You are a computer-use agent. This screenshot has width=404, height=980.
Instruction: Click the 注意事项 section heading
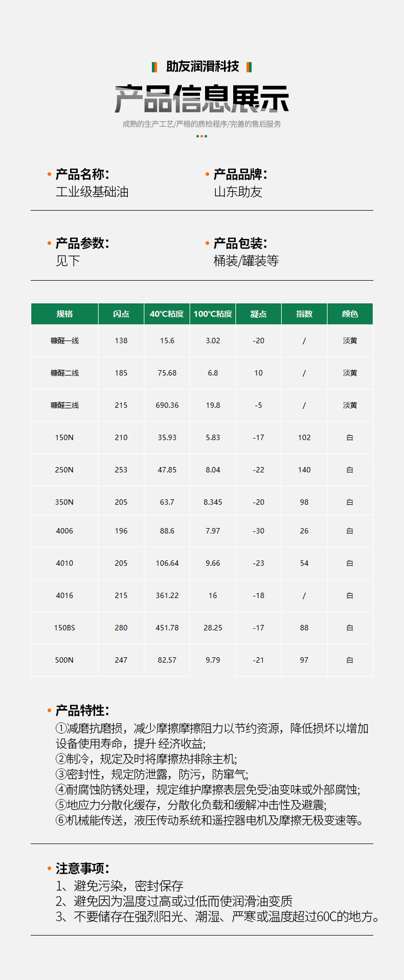82,868
